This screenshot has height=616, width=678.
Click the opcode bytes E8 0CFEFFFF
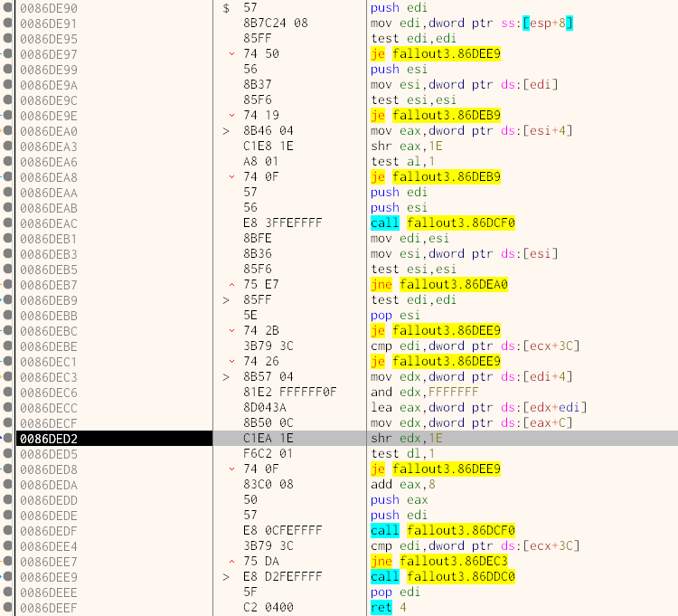[283, 530]
